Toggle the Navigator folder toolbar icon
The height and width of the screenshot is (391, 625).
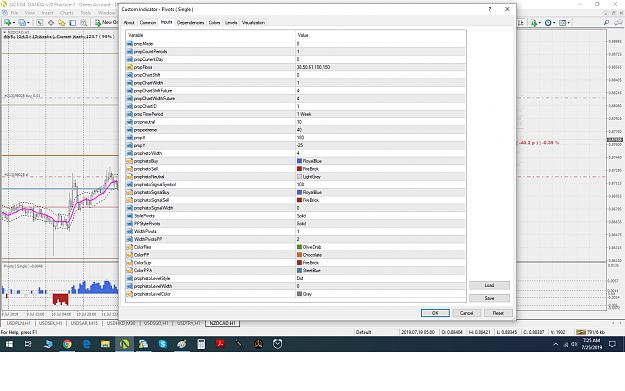coord(61,23)
